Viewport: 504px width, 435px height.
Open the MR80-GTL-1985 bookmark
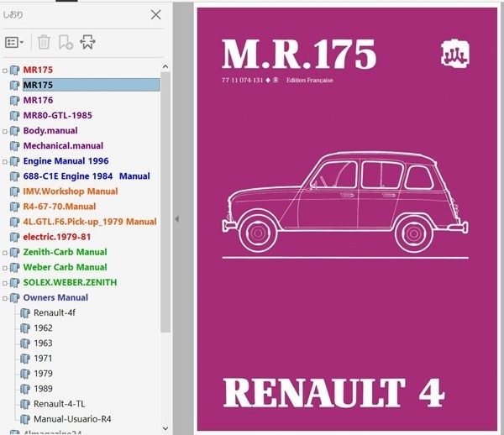(x=57, y=115)
